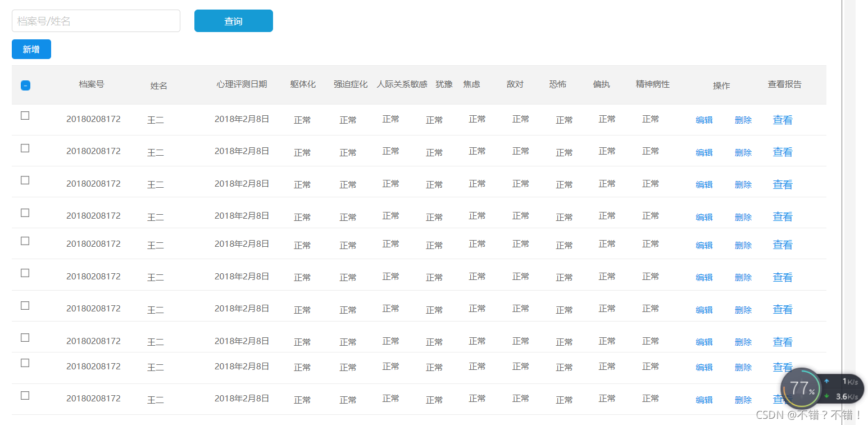Check the checkbox in the eighth data row
The image size is (868, 425).
pyautogui.click(x=25, y=337)
